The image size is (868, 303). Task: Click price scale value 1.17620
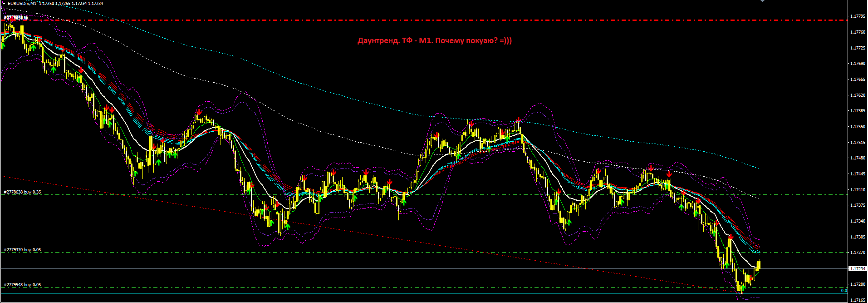(x=857, y=95)
